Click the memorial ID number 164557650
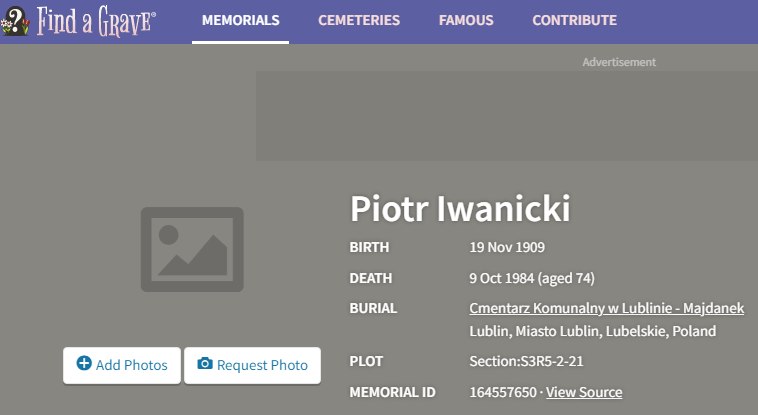758x415 pixels. click(503, 392)
